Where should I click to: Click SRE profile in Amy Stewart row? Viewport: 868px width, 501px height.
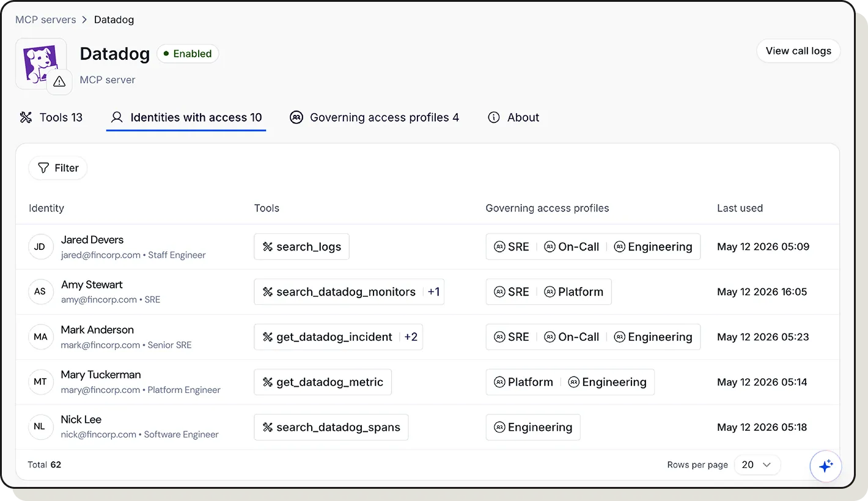tap(512, 292)
